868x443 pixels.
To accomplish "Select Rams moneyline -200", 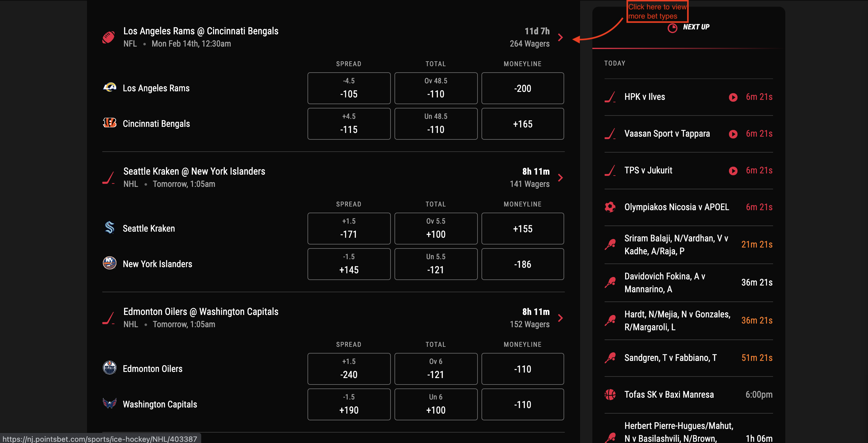I will tap(523, 88).
